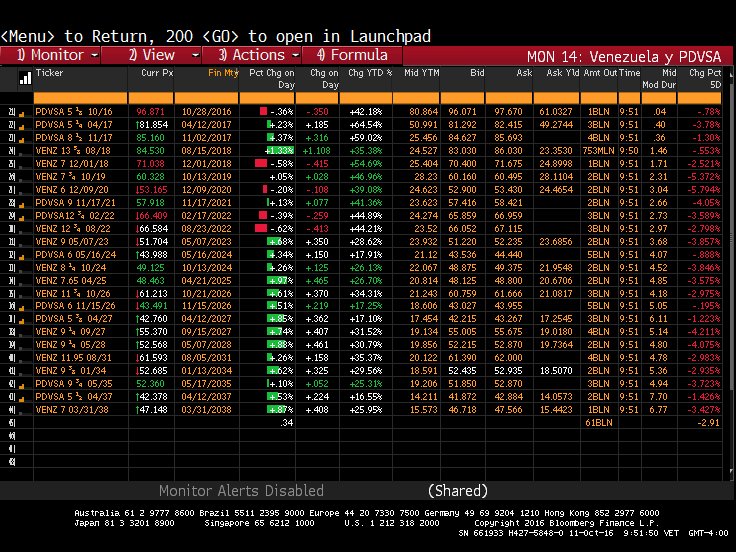Click Ask value 47.566 for VENZ 7 03/31/38
The height and width of the screenshot is (552, 736).
point(508,410)
